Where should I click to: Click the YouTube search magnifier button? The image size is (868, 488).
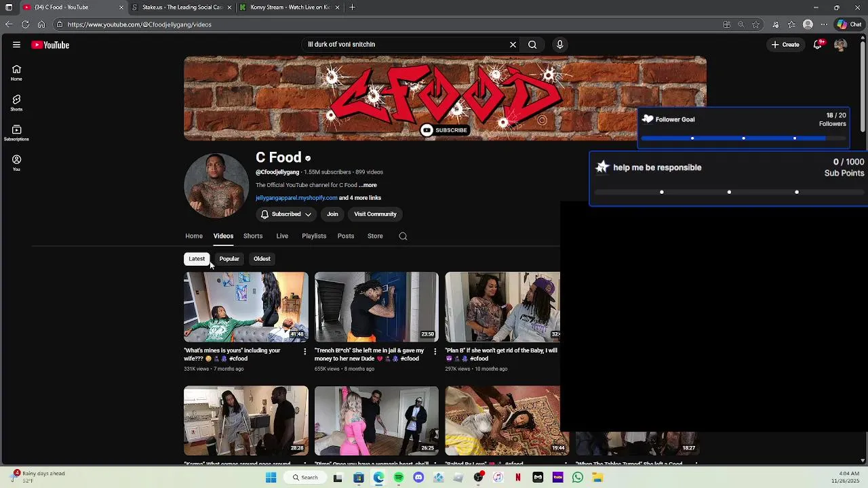(532, 45)
